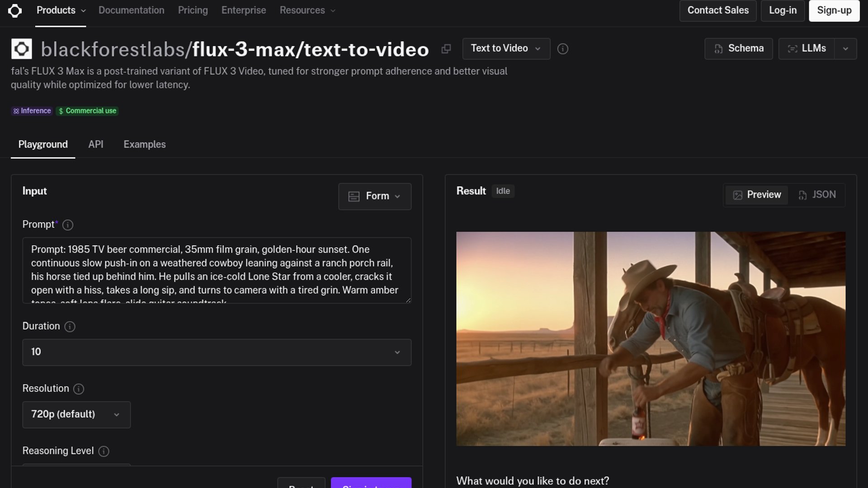Switch to the Examples tab
Image resolution: width=868 pixels, height=488 pixels.
tap(145, 145)
